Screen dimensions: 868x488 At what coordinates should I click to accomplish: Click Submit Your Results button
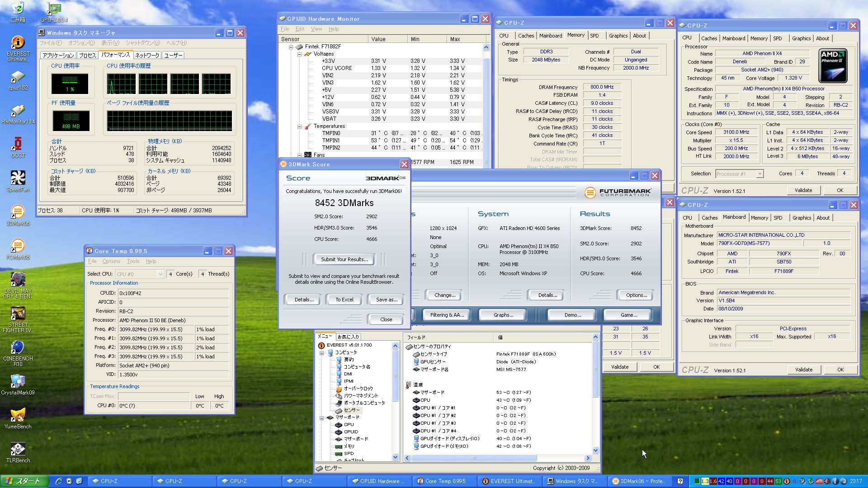344,259
